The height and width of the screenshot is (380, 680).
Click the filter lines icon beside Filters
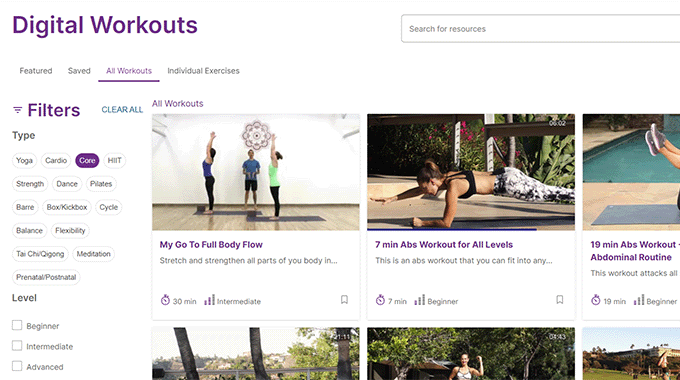pyautogui.click(x=17, y=110)
